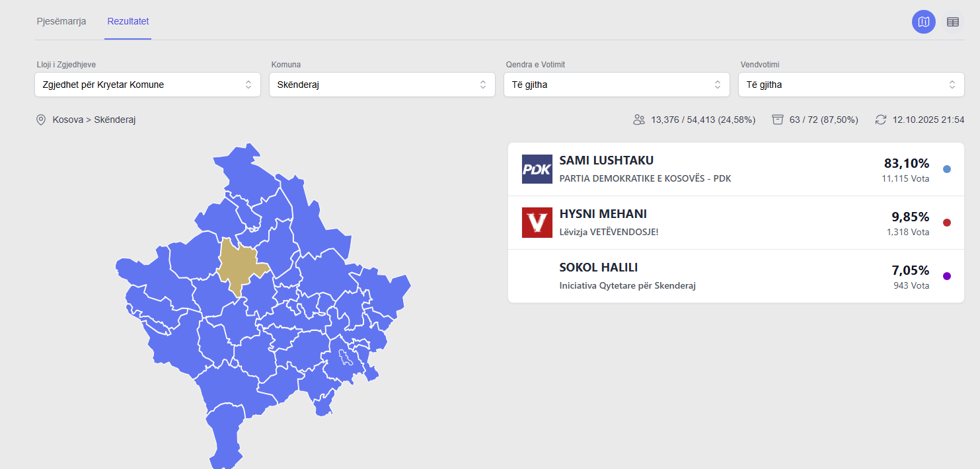Expand the Qendra e Votimit dropdown
This screenshot has height=469, width=980.
pyautogui.click(x=617, y=85)
